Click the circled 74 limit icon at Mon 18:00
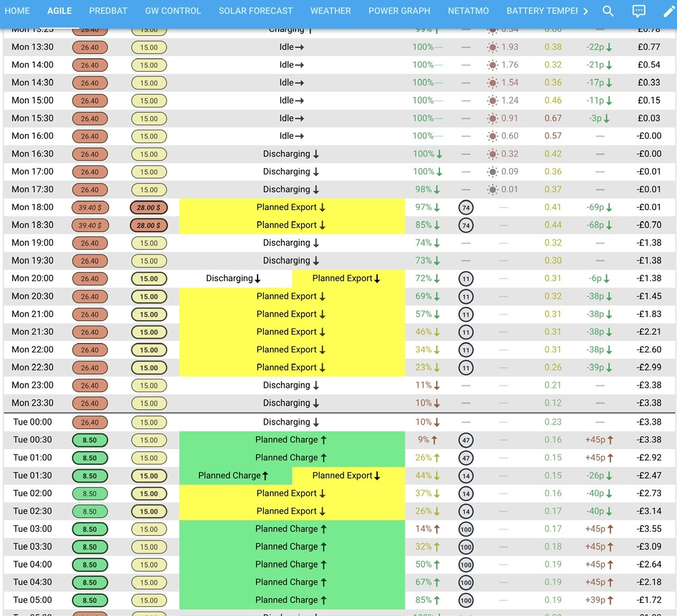The height and width of the screenshot is (616, 677). [466, 207]
